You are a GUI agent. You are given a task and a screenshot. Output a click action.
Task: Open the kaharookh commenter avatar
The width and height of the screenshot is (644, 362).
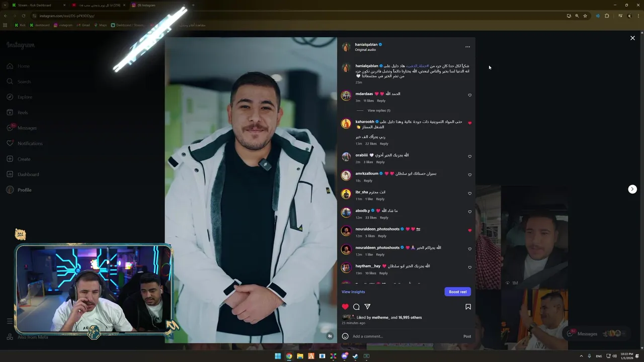[x=346, y=124]
